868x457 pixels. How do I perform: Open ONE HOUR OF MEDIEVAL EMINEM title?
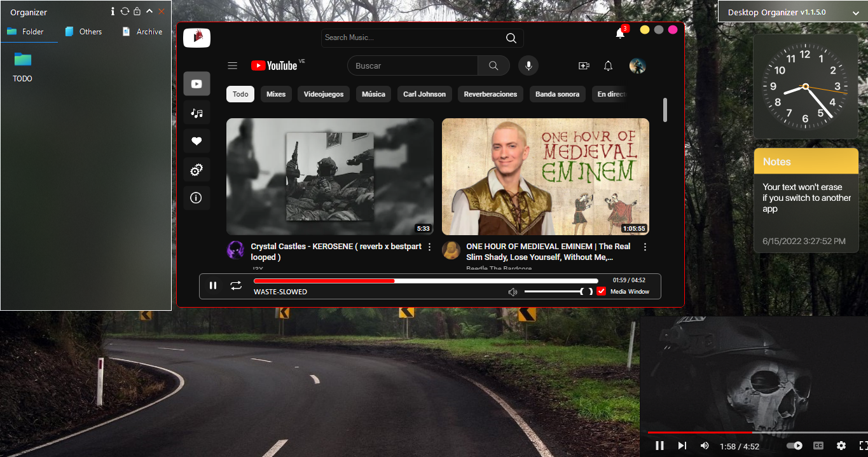548,252
